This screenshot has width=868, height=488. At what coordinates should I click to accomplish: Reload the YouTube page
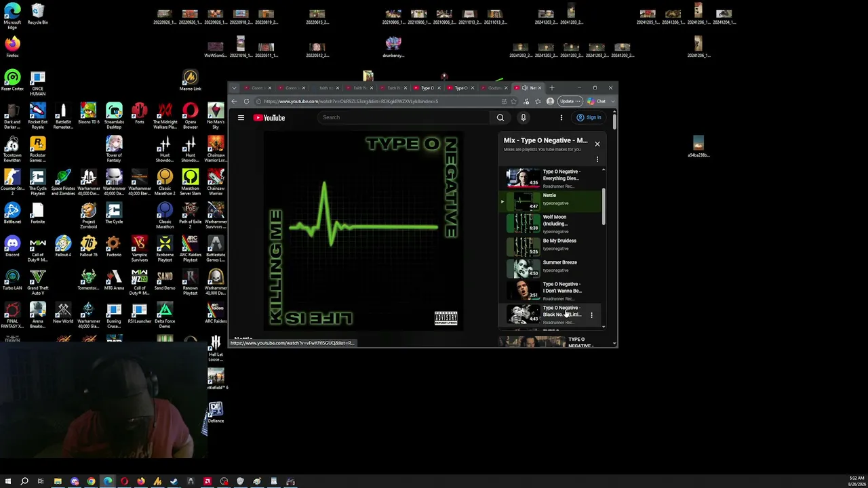tap(246, 101)
